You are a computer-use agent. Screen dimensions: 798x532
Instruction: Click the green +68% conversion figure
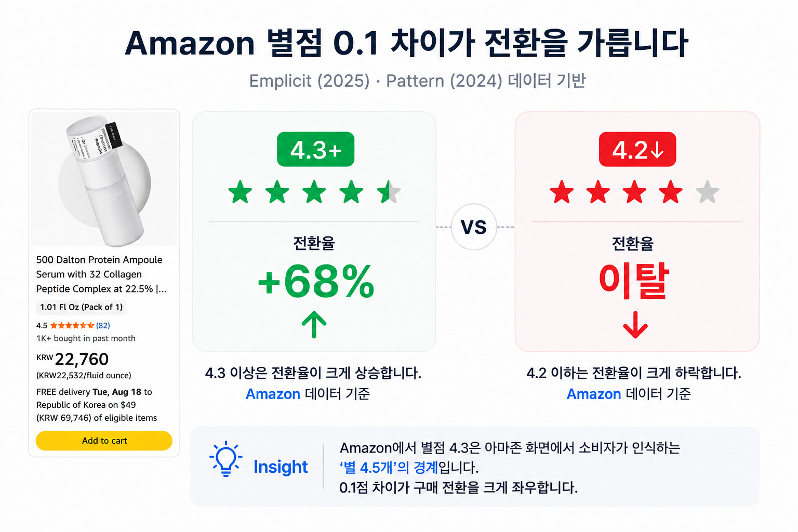pyautogui.click(x=316, y=281)
